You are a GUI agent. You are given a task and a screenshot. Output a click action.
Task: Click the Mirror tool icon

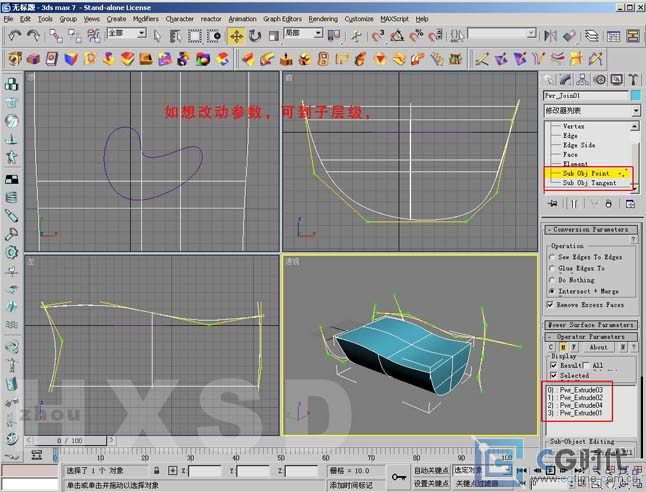(550, 36)
